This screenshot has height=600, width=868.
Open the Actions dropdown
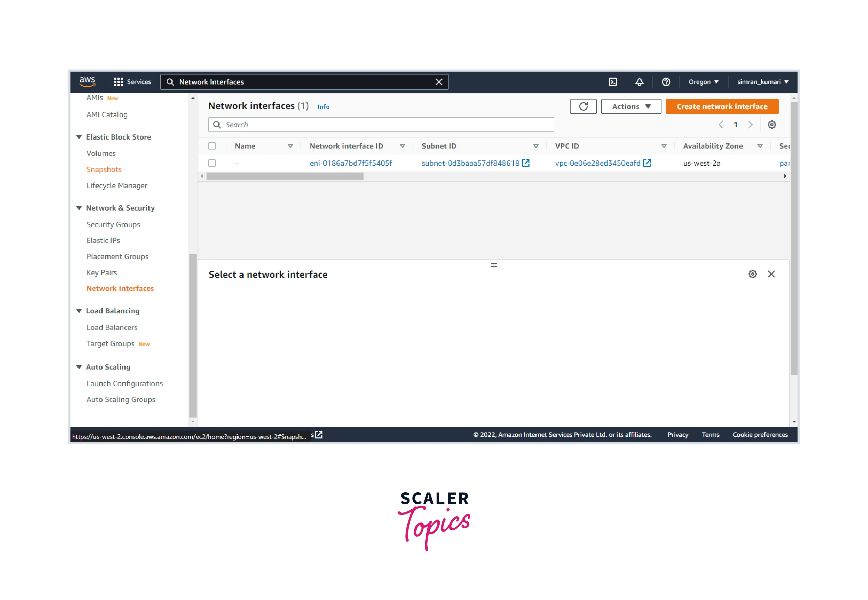pos(631,106)
